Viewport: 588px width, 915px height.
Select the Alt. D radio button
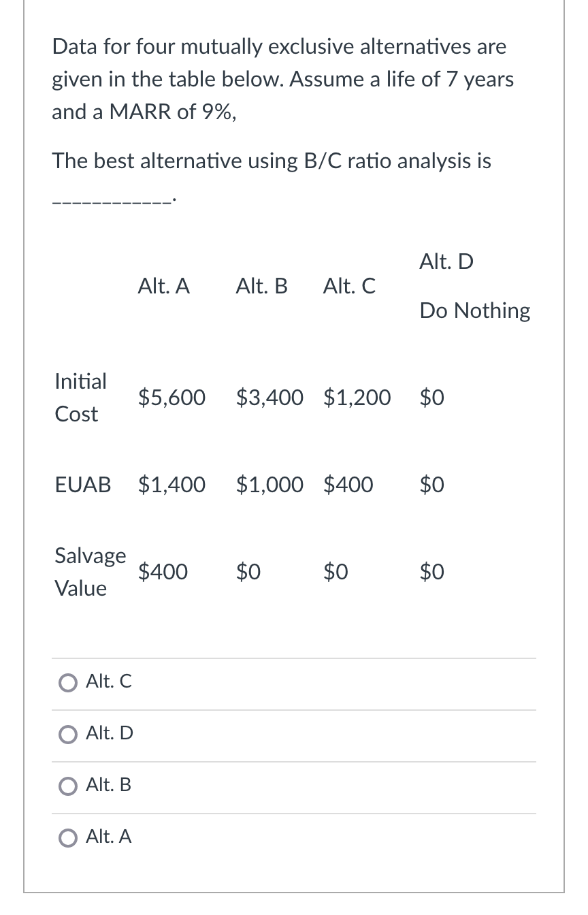coord(69,734)
